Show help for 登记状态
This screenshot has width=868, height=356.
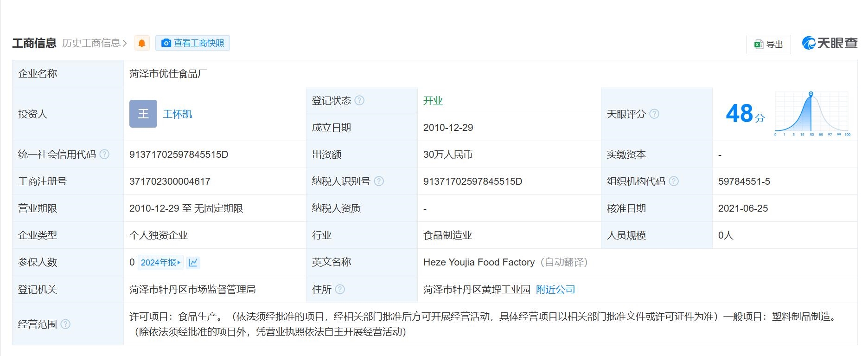(359, 100)
